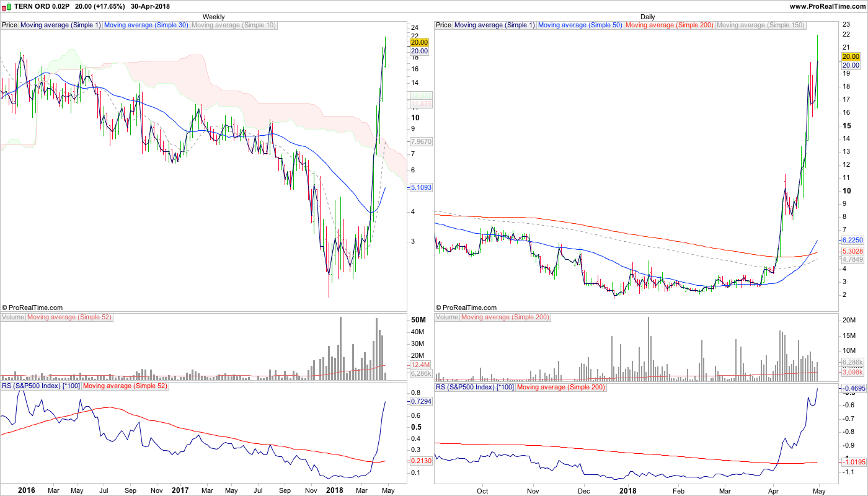Select the TERN ORD 0.02P instrument title
This screenshot has height=496, width=868.
tap(42, 6)
